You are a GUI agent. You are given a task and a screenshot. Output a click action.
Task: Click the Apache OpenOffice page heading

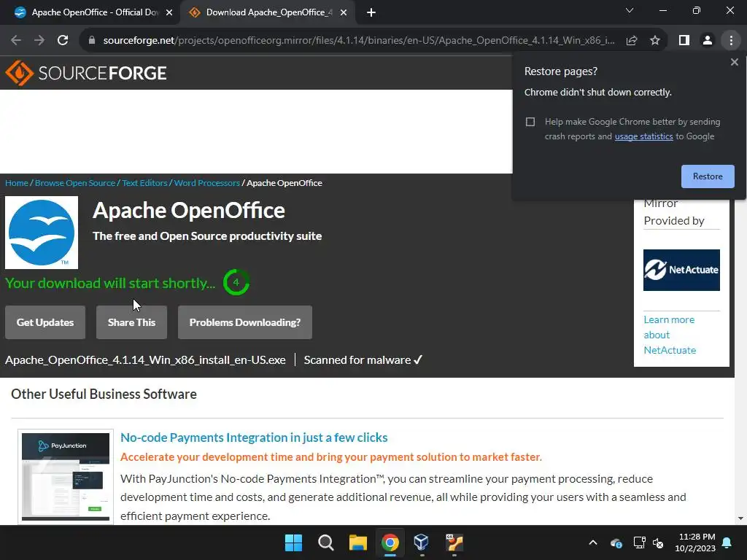pyautogui.click(x=189, y=211)
